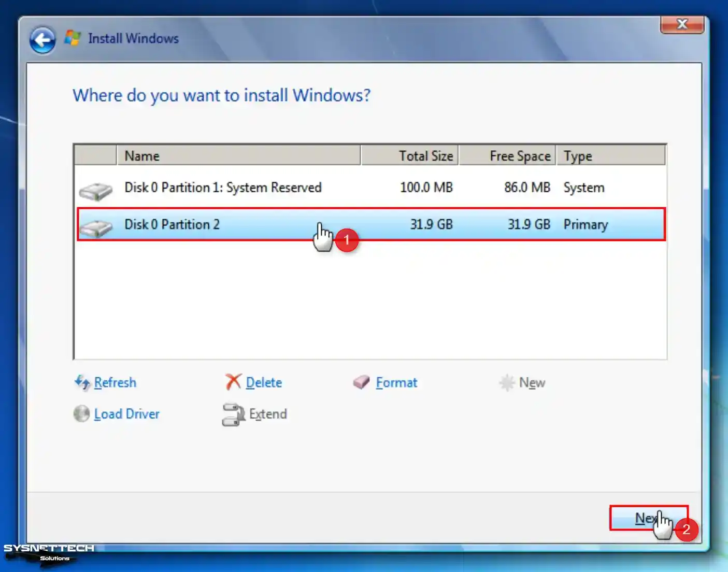Click the Primary type cell
The width and height of the screenshot is (728, 572).
point(586,224)
